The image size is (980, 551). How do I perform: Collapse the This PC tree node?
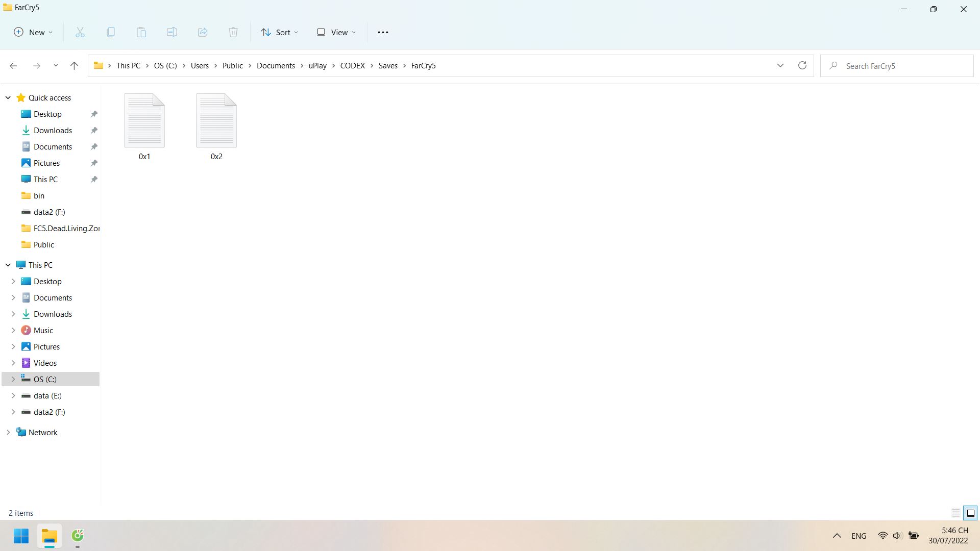click(x=8, y=265)
